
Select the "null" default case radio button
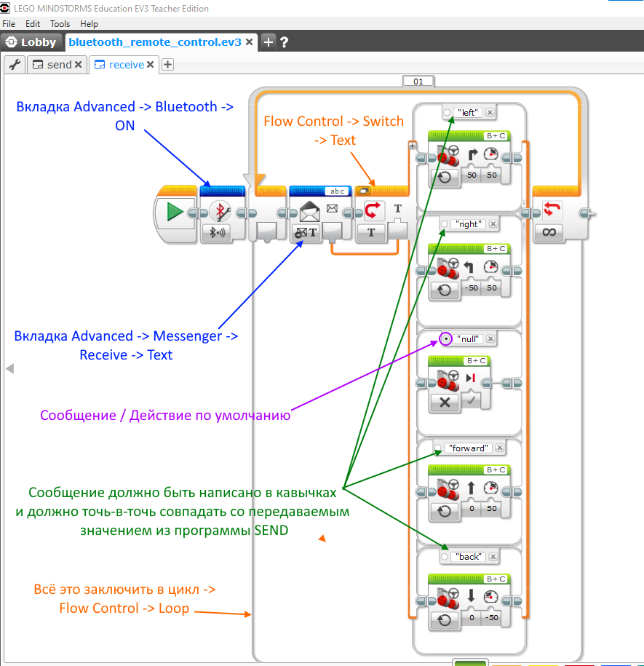pyautogui.click(x=445, y=339)
